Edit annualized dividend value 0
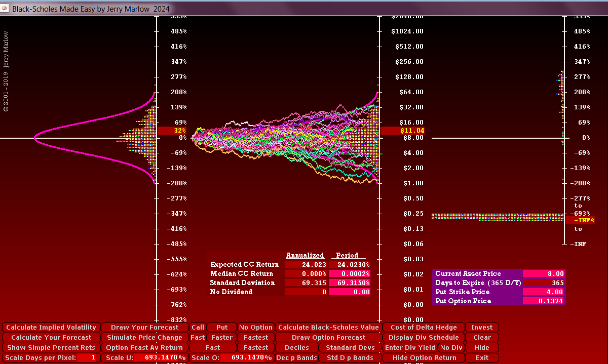Viewport: 608px width, 364px height. [x=307, y=292]
